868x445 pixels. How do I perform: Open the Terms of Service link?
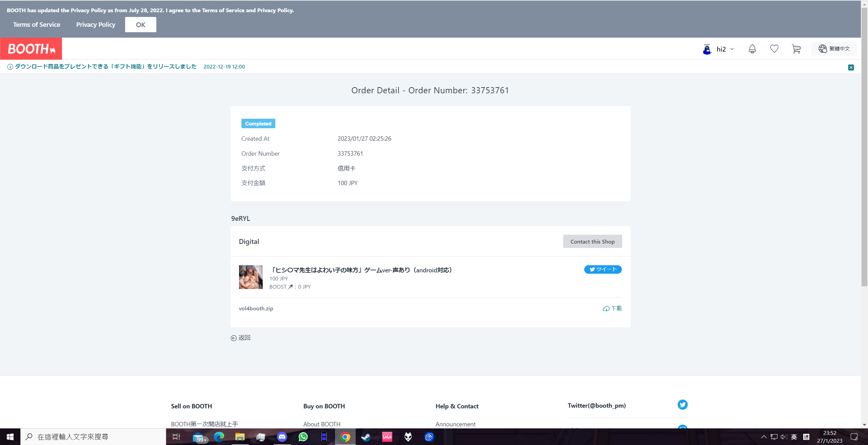(37, 25)
